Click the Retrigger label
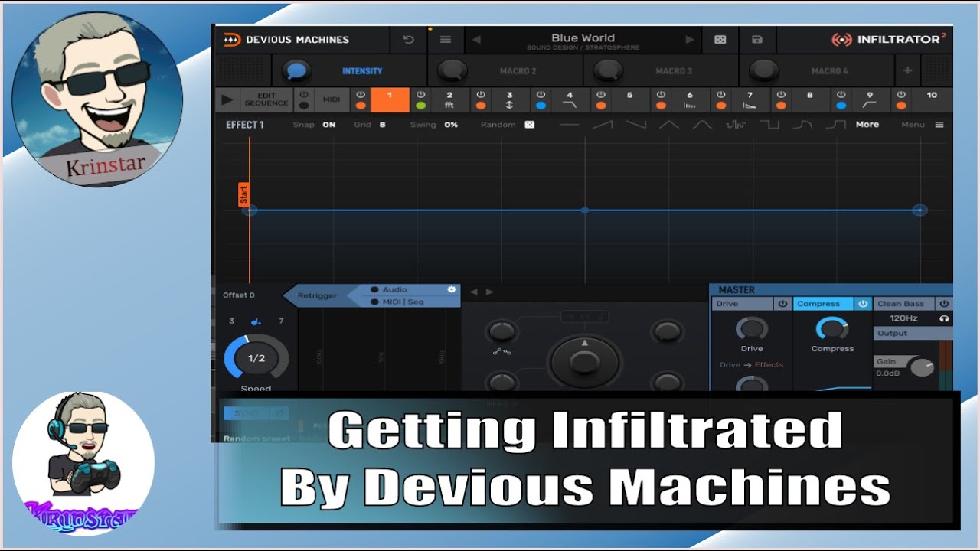 (317, 295)
